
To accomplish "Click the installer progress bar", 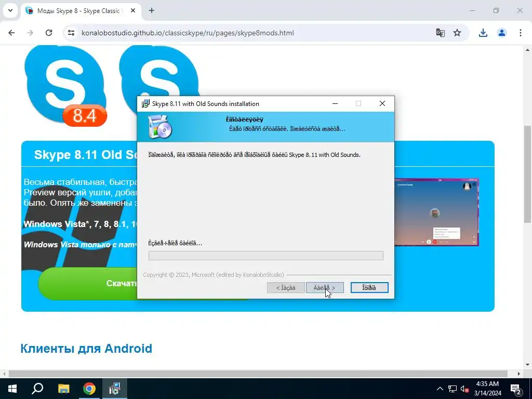I will pos(265,256).
